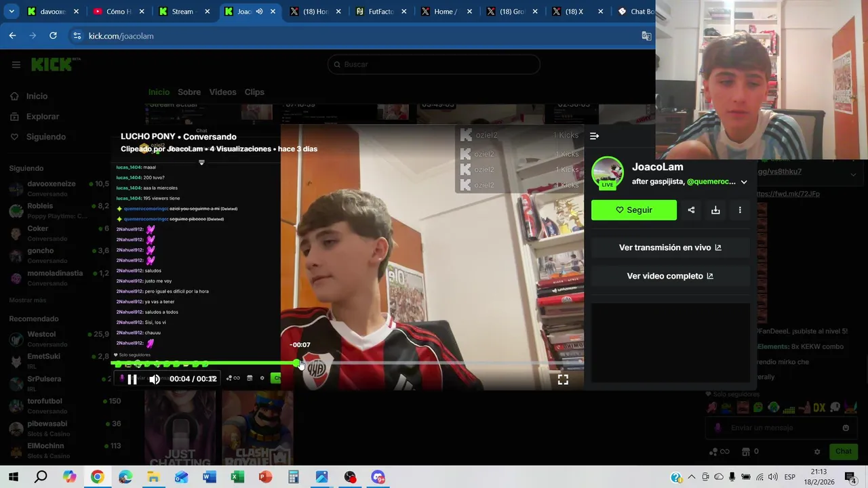Open the Windows Start menu

pos(14,477)
